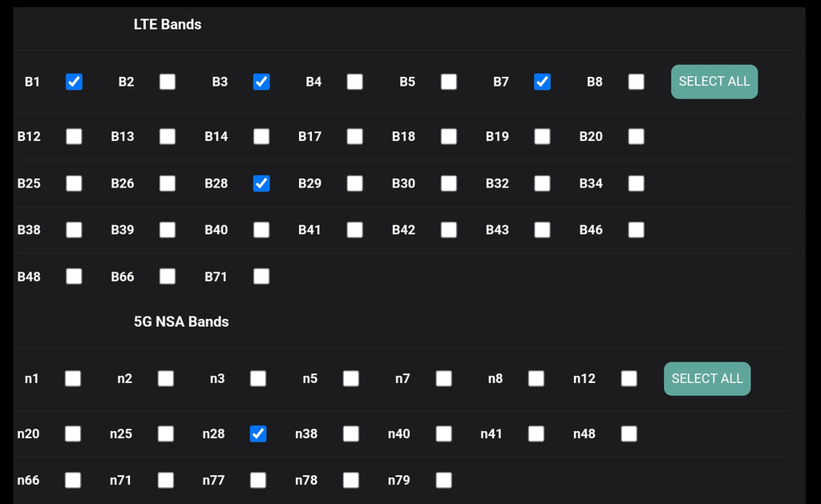This screenshot has width=821, height=504.
Task: Click SELECT ALL for LTE Bands
Action: click(714, 82)
